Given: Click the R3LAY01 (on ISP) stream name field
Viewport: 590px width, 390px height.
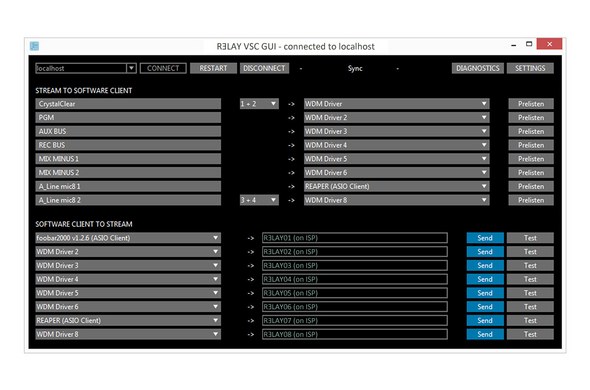Looking at the screenshot, I should coord(355,238).
